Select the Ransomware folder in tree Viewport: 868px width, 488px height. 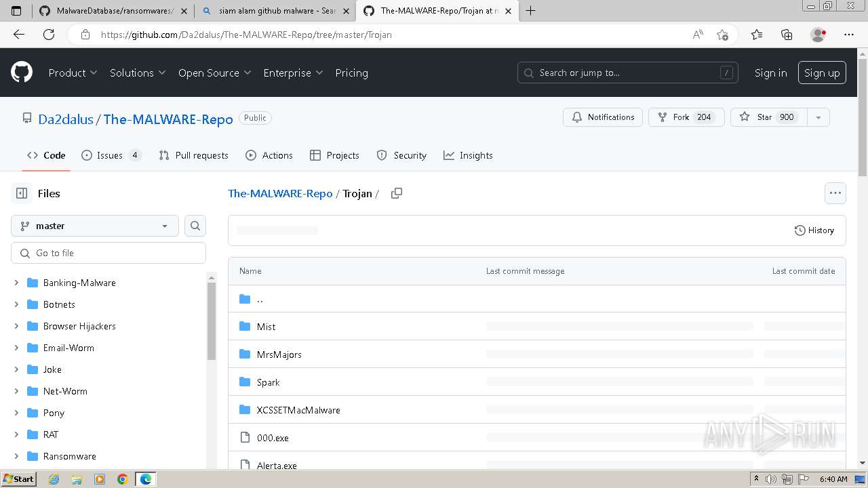coord(70,456)
